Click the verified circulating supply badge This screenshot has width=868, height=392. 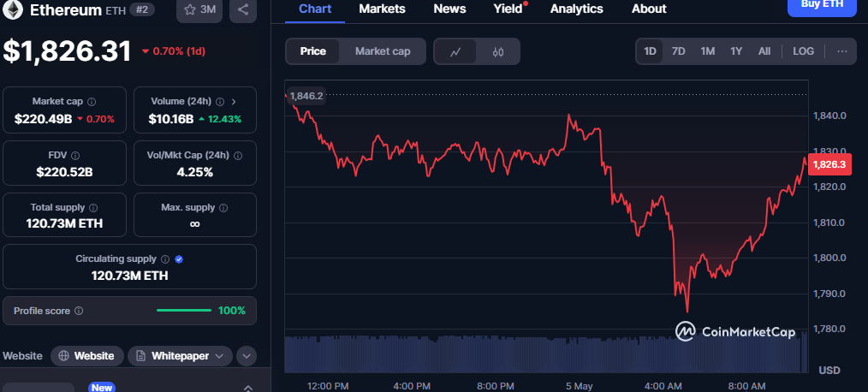179,259
